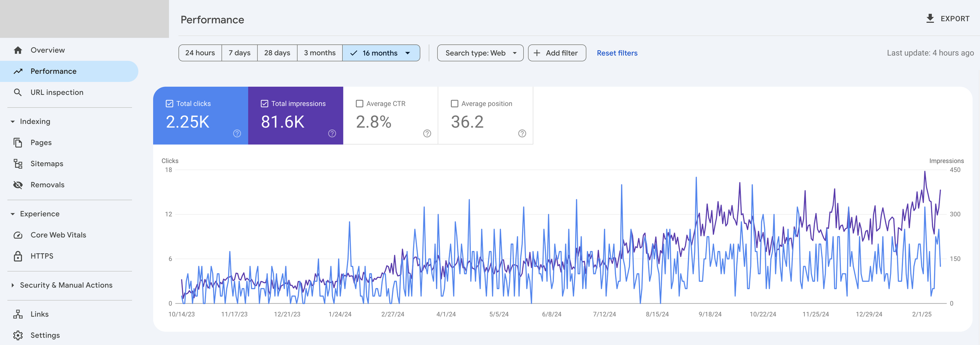Click the Export download icon
The width and height of the screenshot is (980, 345).
pyautogui.click(x=930, y=18)
